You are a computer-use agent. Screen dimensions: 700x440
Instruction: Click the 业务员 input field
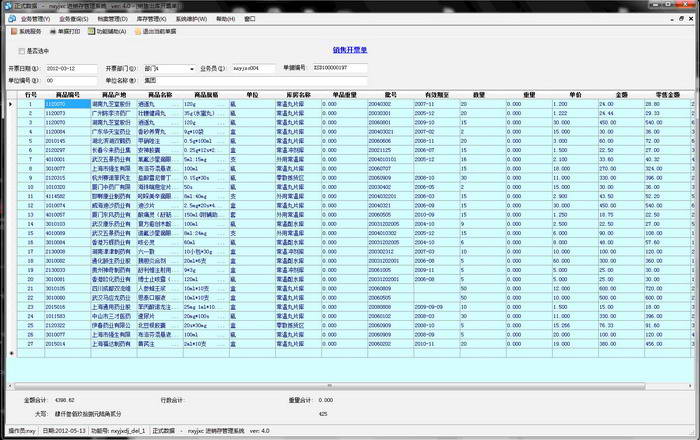tap(254, 69)
